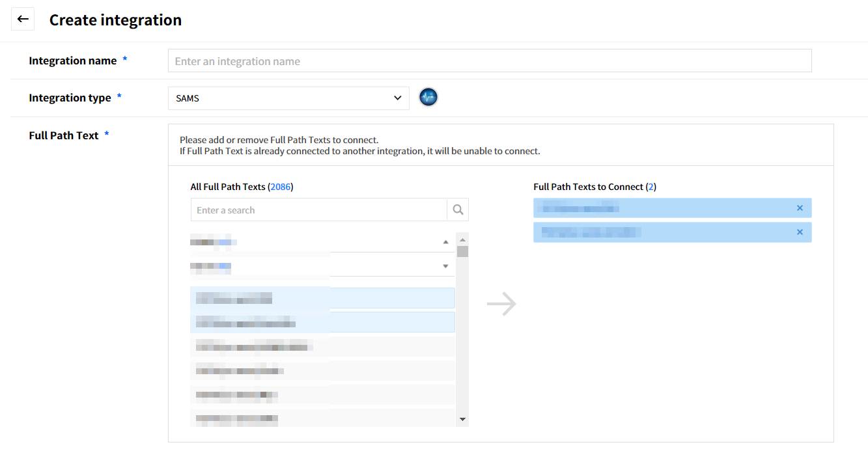The width and height of the screenshot is (868, 449).
Task: Select the first highlighted item in list
Action: (322, 299)
